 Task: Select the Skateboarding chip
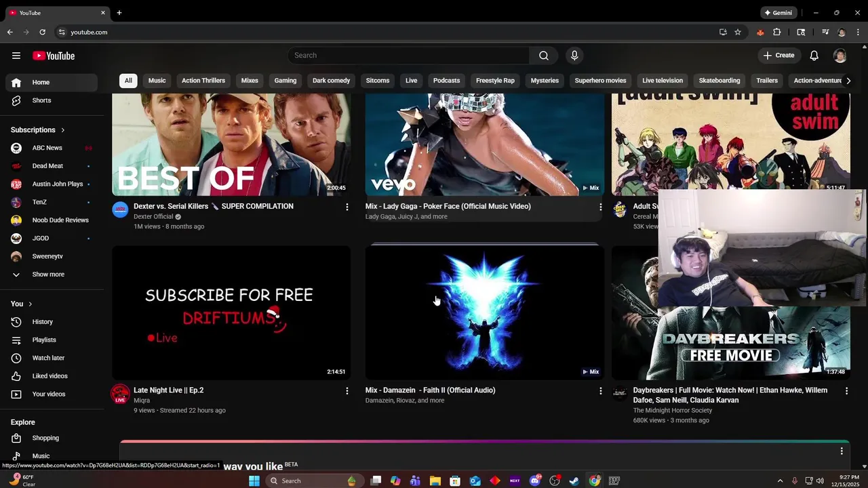coord(719,81)
